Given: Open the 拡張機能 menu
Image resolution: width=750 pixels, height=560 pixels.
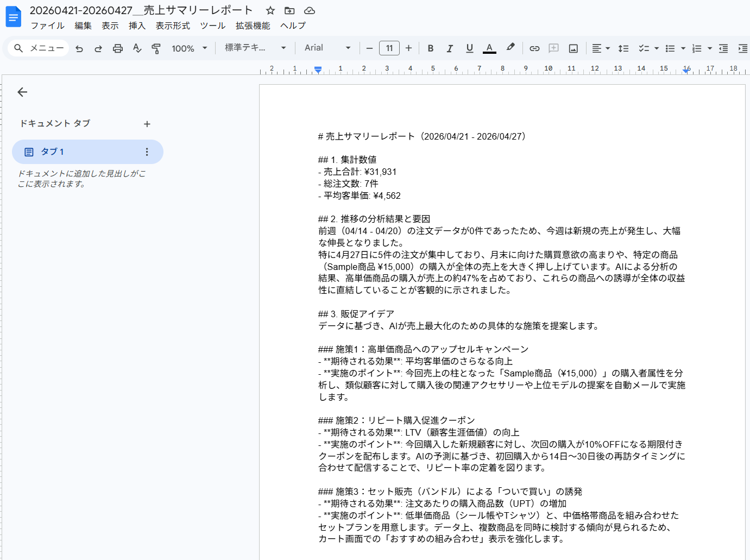Looking at the screenshot, I should pos(253,26).
